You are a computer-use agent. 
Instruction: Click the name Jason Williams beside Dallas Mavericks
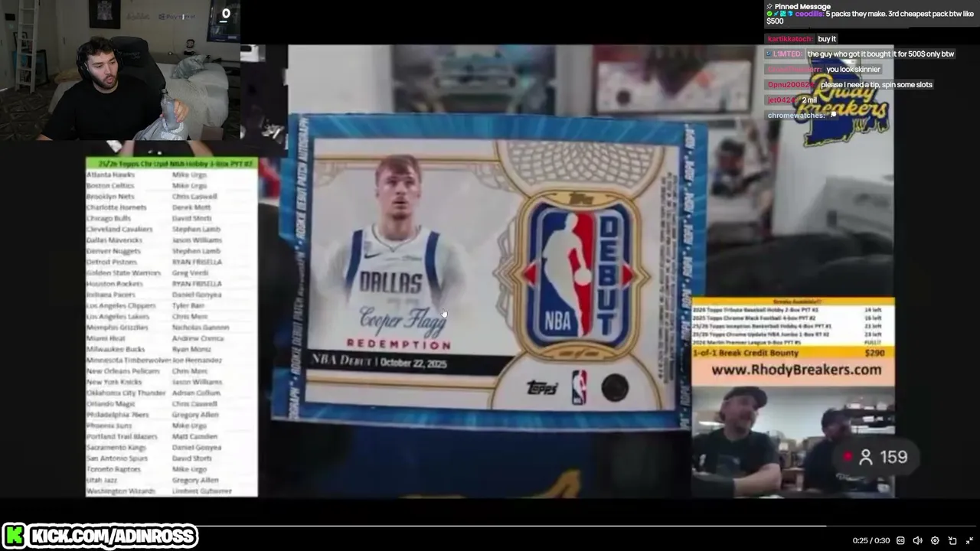pyautogui.click(x=197, y=240)
